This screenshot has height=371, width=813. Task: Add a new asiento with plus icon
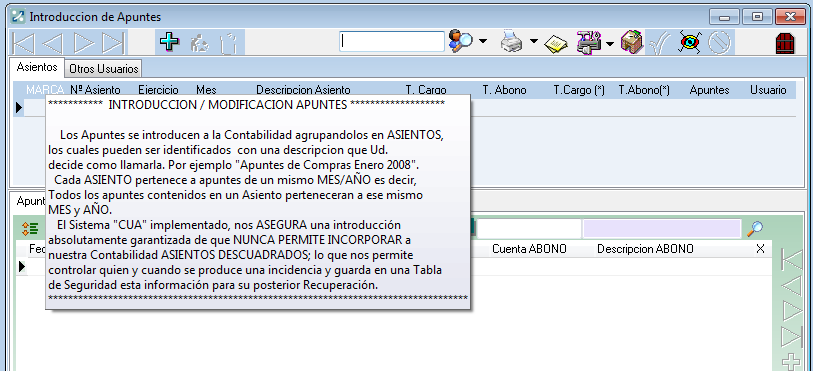170,42
